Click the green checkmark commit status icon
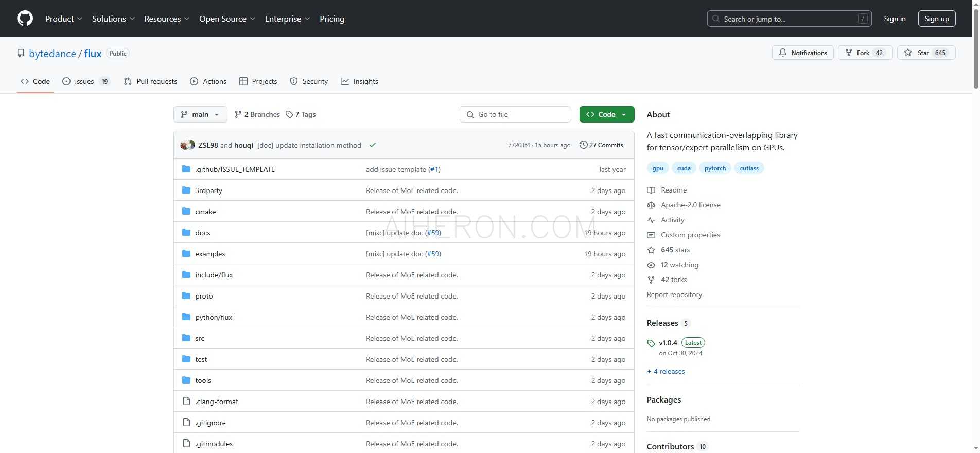 pyautogui.click(x=373, y=145)
